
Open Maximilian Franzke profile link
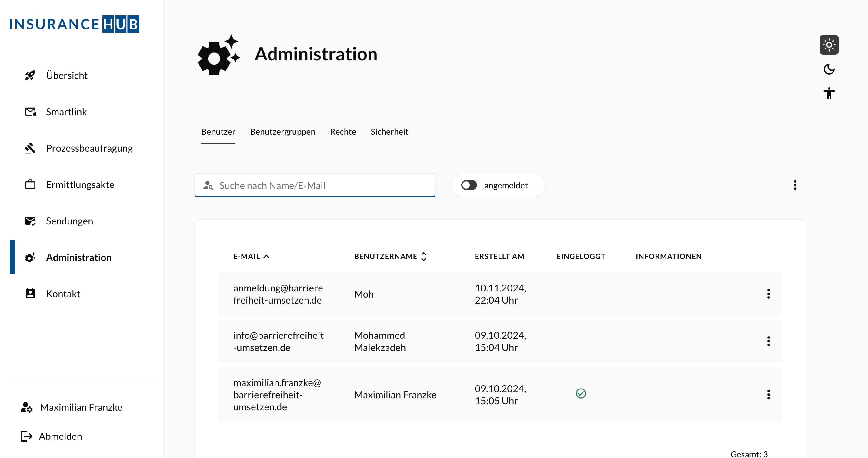point(81,407)
